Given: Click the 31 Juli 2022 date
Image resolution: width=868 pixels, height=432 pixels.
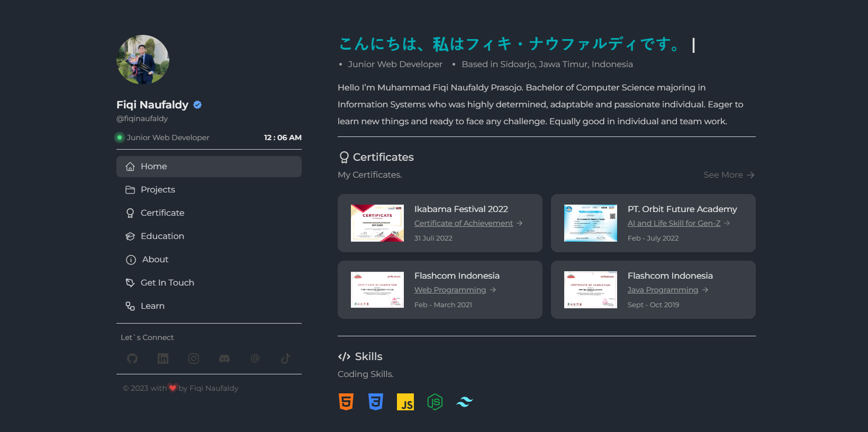Looking at the screenshot, I should (x=433, y=238).
